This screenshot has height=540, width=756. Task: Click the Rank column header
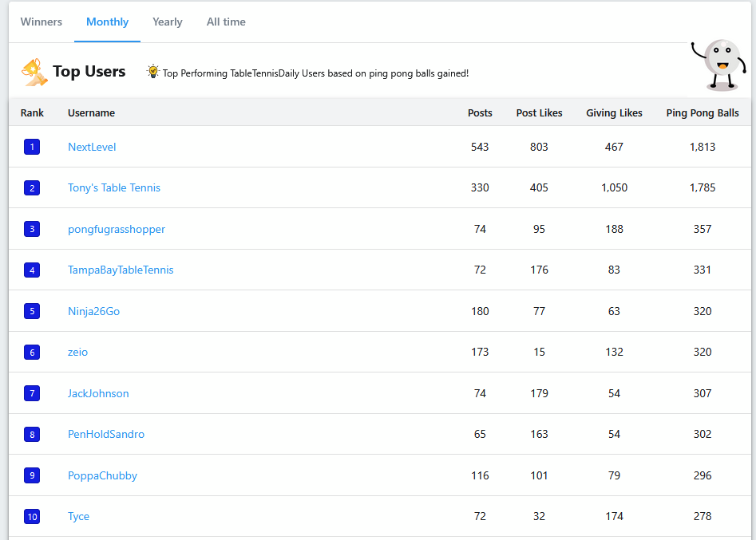[x=32, y=112]
